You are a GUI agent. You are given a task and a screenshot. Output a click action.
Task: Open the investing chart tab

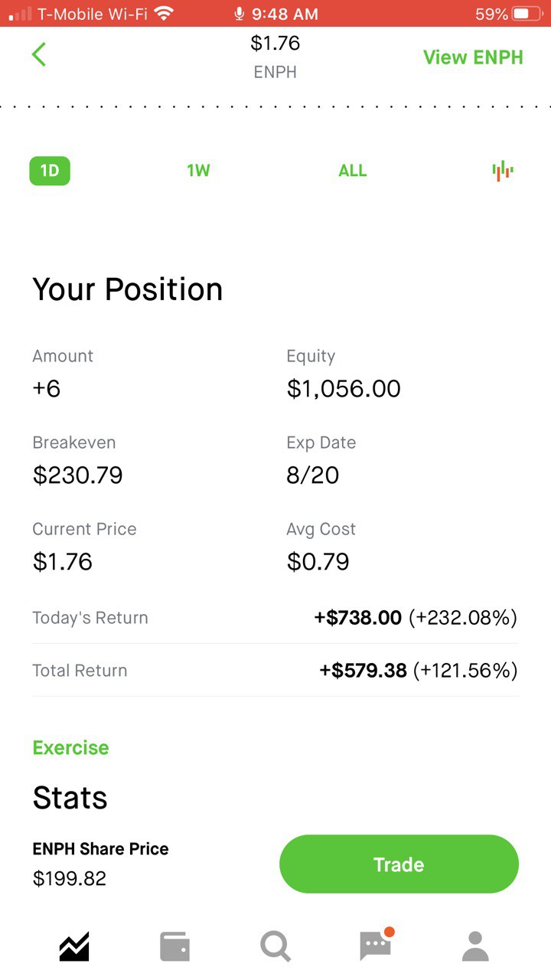point(74,946)
